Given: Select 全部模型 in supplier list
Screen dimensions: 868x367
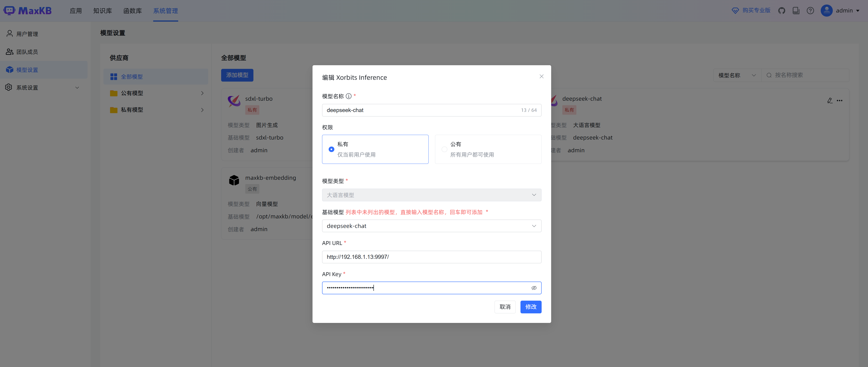Looking at the screenshot, I should pos(156,77).
